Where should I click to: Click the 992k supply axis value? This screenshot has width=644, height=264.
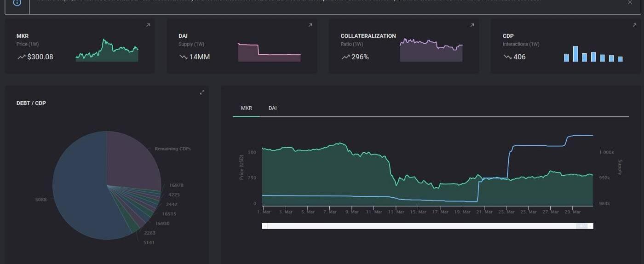(605, 178)
